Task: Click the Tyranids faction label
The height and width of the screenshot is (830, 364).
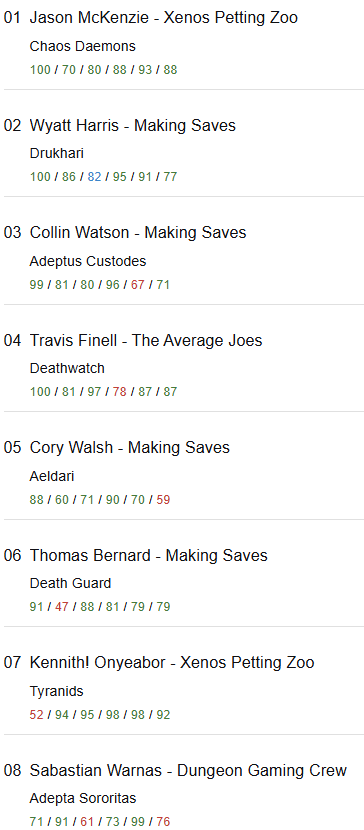Action: point(57,691)
